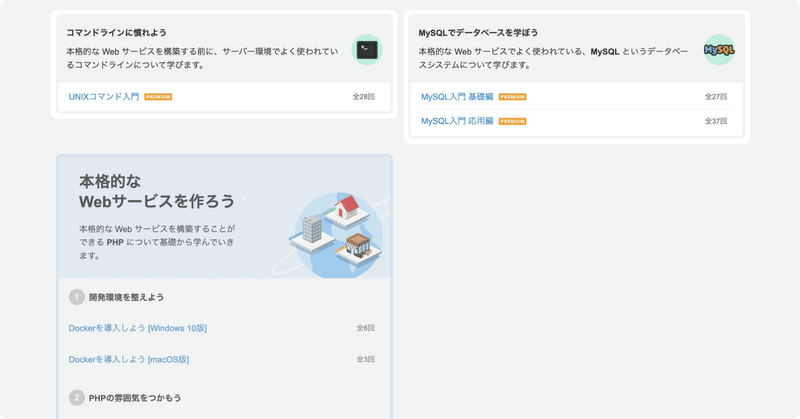
Task: Click PREMIUM badge beside MySQL入門 応用編
Action: tap(512, 121)
